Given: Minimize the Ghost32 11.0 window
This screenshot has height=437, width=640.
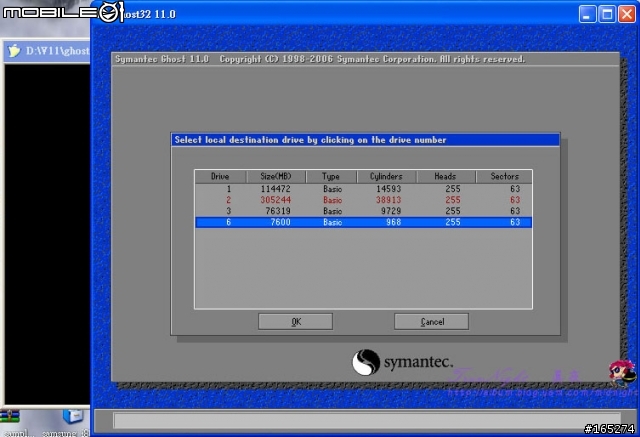Looking at the screenshot, I should click(587, 14).
